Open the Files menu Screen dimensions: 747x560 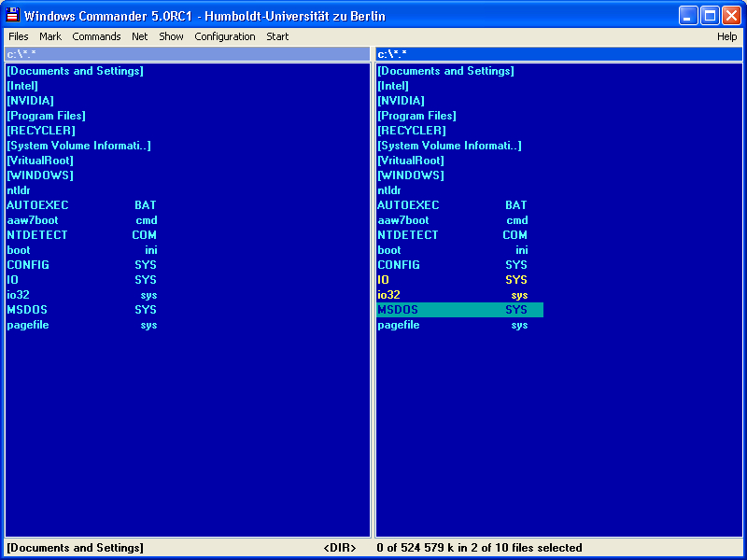coord(19,36)
